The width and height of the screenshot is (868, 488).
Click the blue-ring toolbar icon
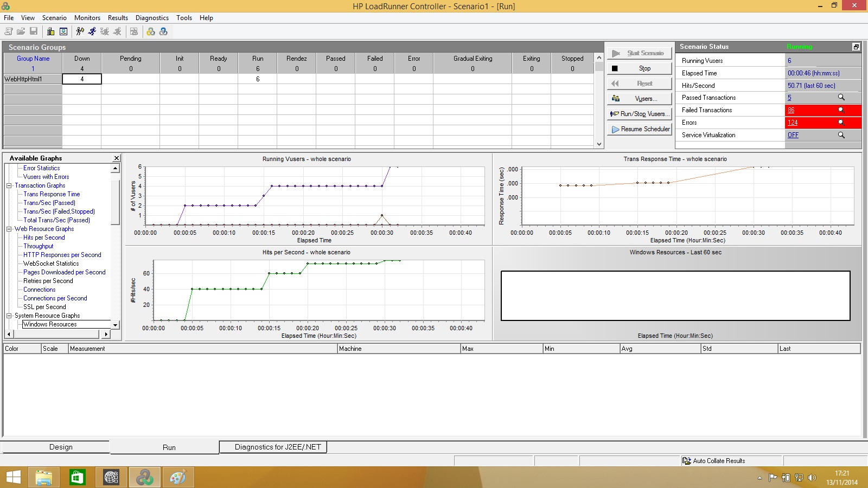(163, 31)
